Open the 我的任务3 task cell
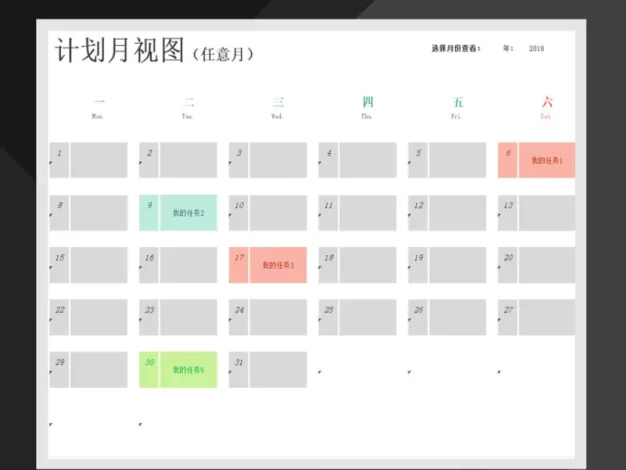The width and height of the screenshot is (626, 470). coord(278,265)
